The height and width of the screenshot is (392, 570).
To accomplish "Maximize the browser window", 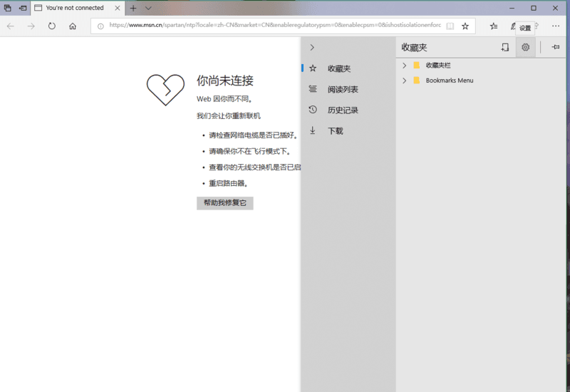I will 533,8.
